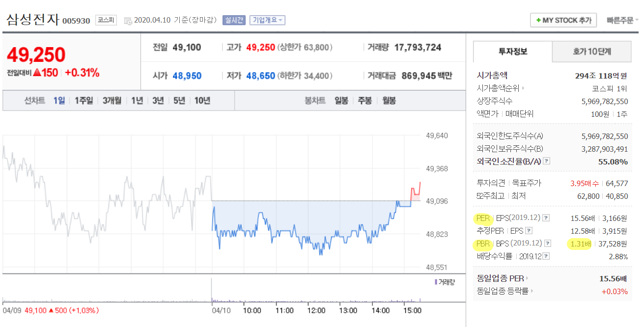Image resolution: width=644 pixels, height=327 pixels.
Task: Select the 5년 line chart period
Action: (179, 101)
